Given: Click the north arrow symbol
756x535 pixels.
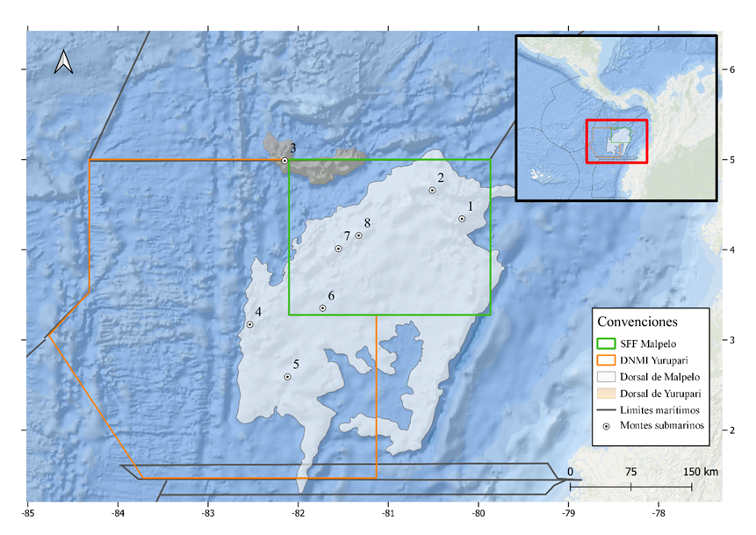Looking at the screenshot, I should [63, 61].
